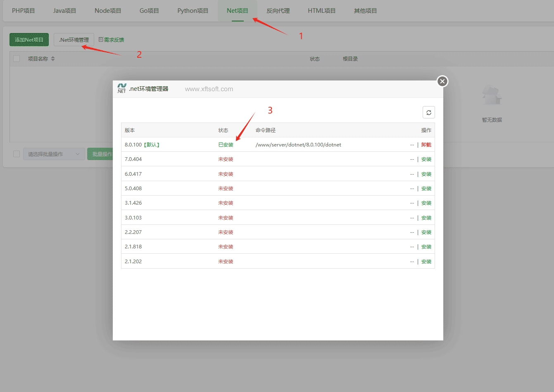Install .NET version 3.1.426
The image size is (554, 392).
pyautogui.click(x=426, y=203)
